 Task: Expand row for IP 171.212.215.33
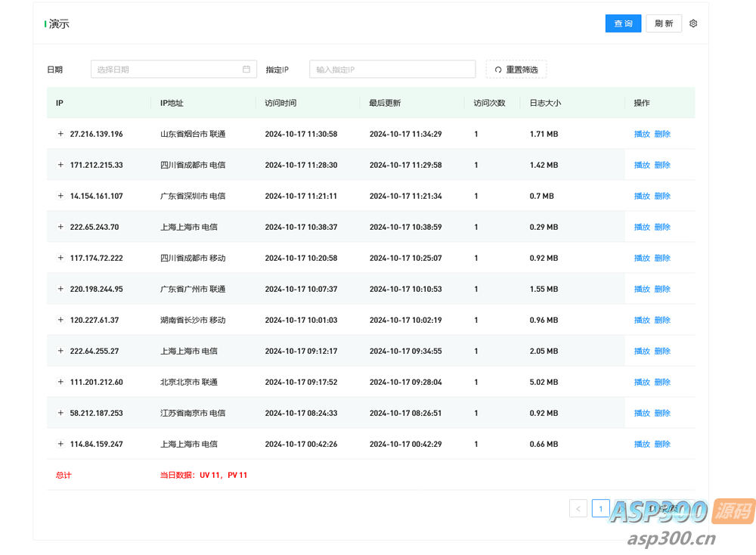click(60, 165)
